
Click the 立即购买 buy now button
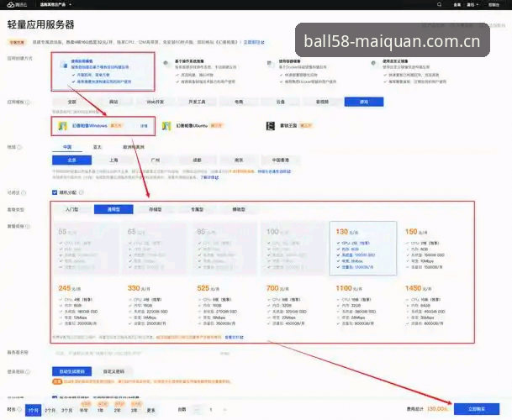[477, 409]
